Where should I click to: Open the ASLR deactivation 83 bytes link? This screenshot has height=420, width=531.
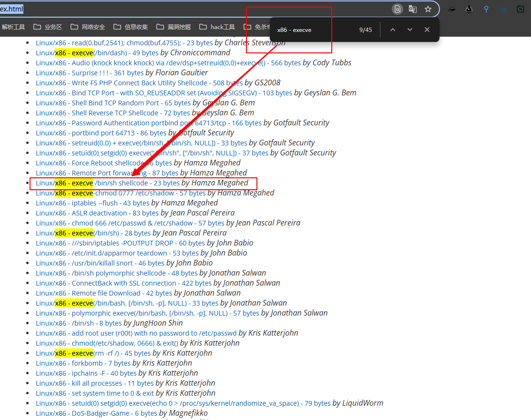[97, 213]
